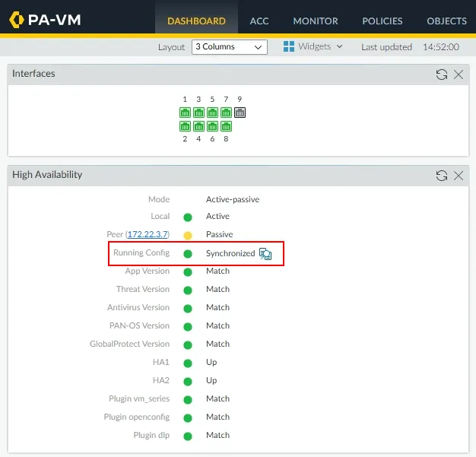Select interface port 4 icon
The width and height of the screenshot is (476, 457).
(198, 126)
